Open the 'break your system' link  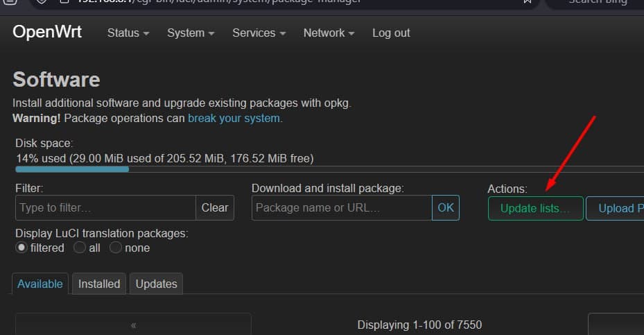(235, 119)
